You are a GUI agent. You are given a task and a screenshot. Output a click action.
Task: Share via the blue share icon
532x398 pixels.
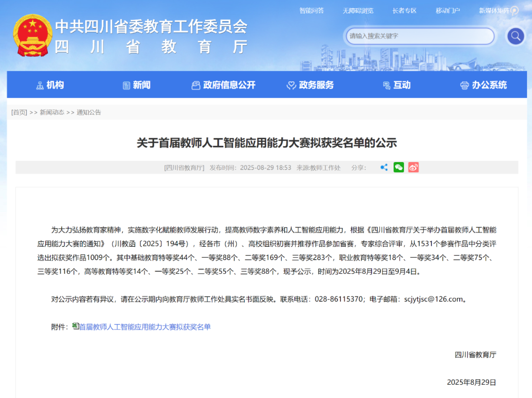[x=384, y=167]
